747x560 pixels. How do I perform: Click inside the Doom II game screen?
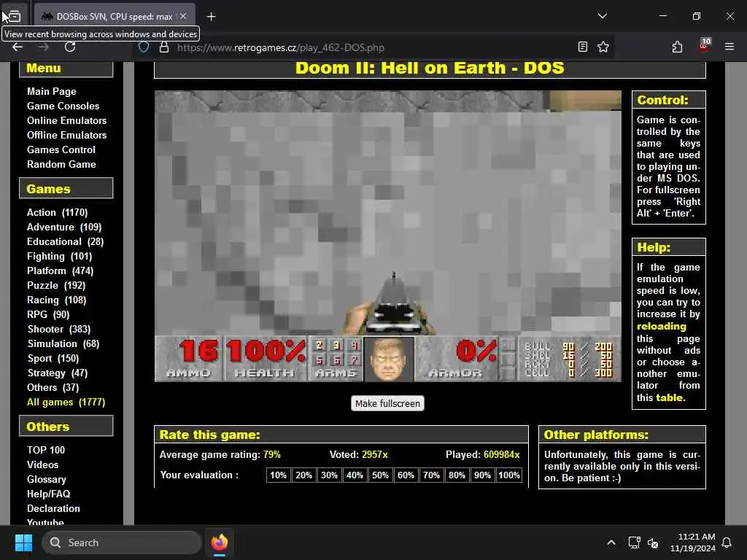[x=388, y=236]
